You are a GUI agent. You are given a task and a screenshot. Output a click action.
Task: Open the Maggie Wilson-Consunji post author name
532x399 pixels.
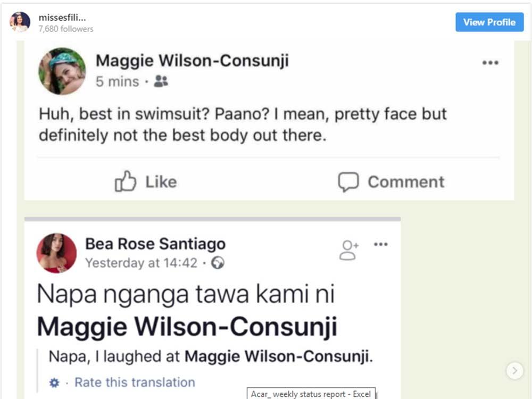tap(192, 61)
